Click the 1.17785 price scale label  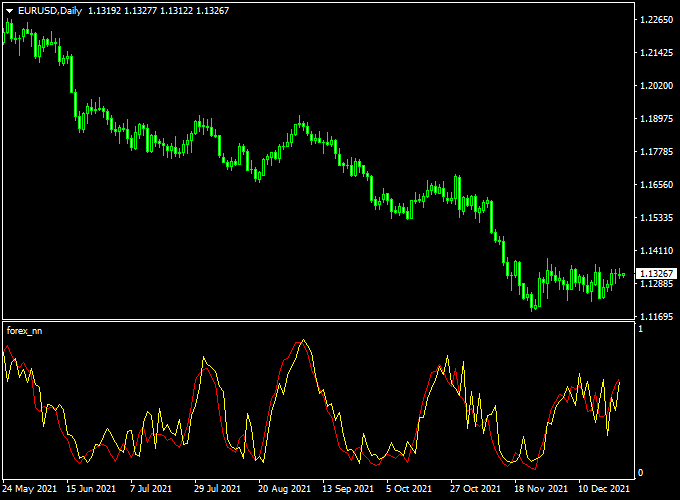[x=657, y=151]
